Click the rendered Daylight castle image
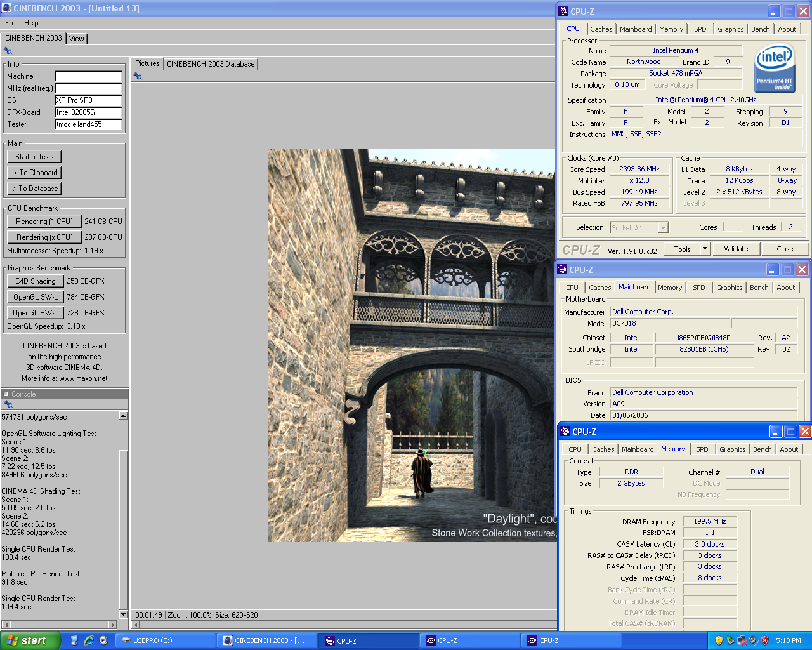 pyautogui.click(x=412, y=345)
